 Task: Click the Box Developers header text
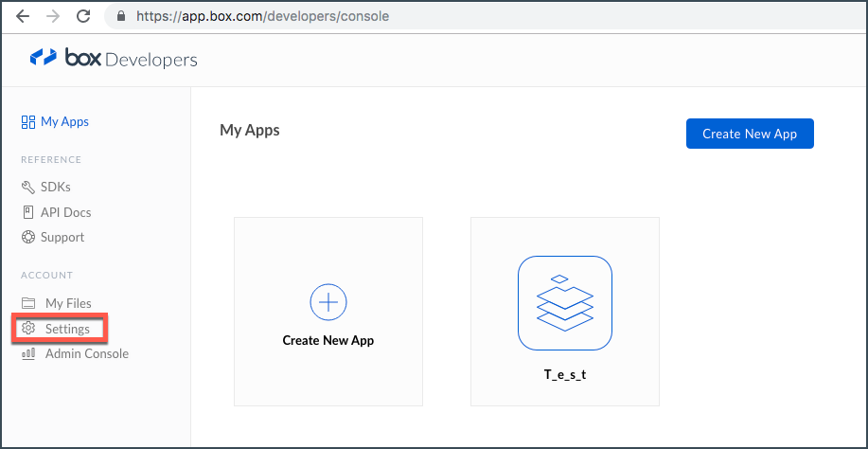132,59
